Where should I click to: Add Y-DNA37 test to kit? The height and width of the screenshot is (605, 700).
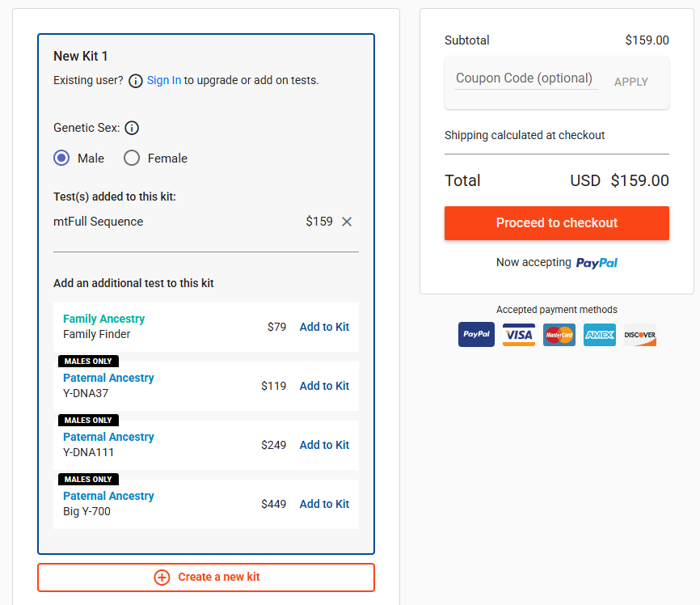[x=324, y=386]
